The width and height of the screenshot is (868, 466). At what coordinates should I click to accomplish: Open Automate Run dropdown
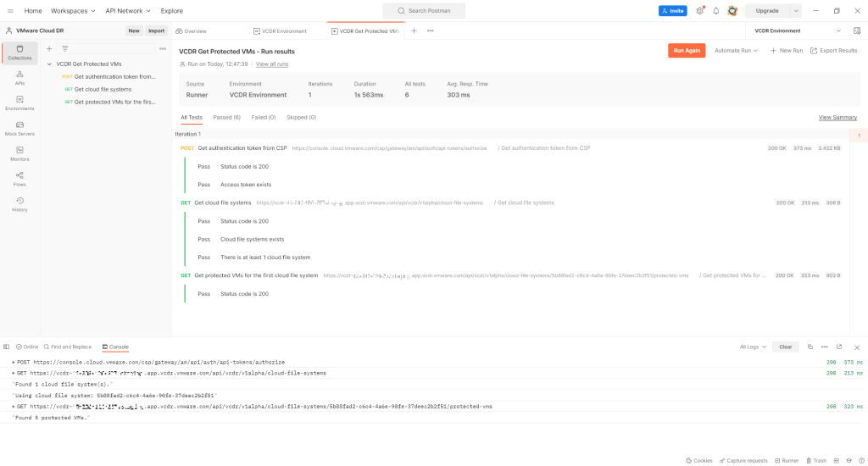[x=736, y=50]
